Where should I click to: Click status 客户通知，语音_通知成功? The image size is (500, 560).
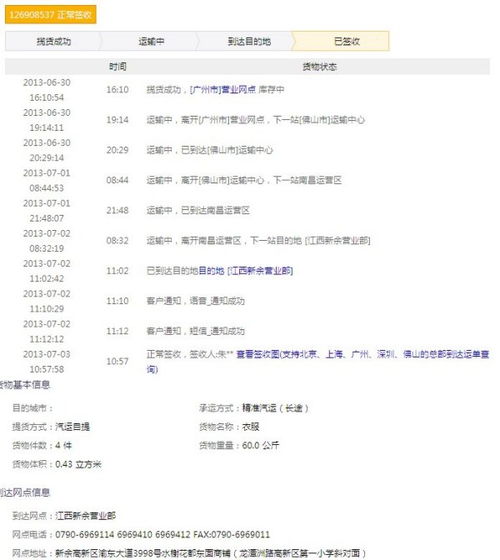196,301
